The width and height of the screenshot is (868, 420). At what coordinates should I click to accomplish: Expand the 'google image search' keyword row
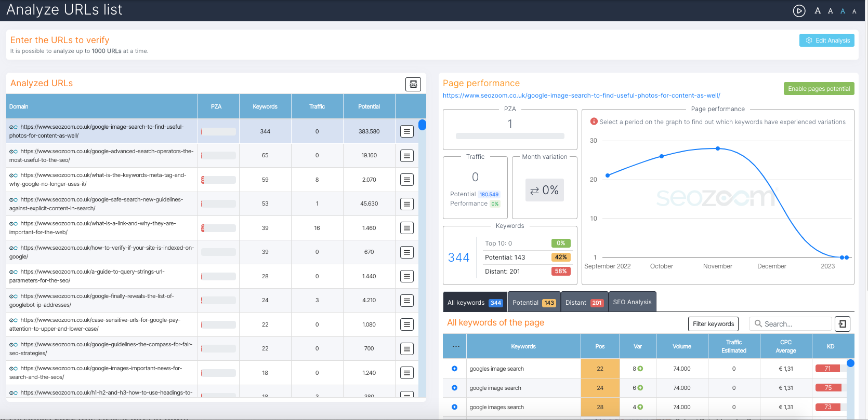pyautogui.click(x=454, y=388)
